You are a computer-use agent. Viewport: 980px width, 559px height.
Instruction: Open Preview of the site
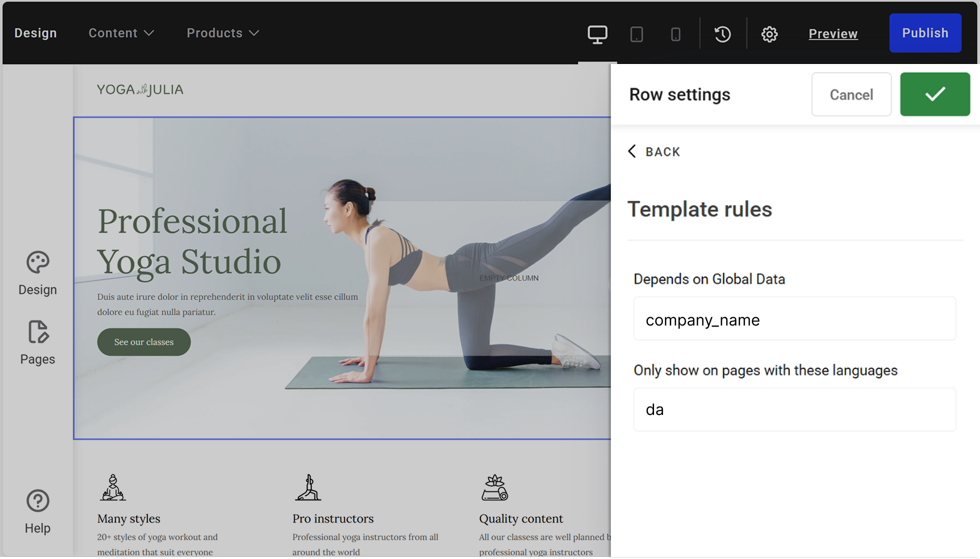tap(832, 33)
